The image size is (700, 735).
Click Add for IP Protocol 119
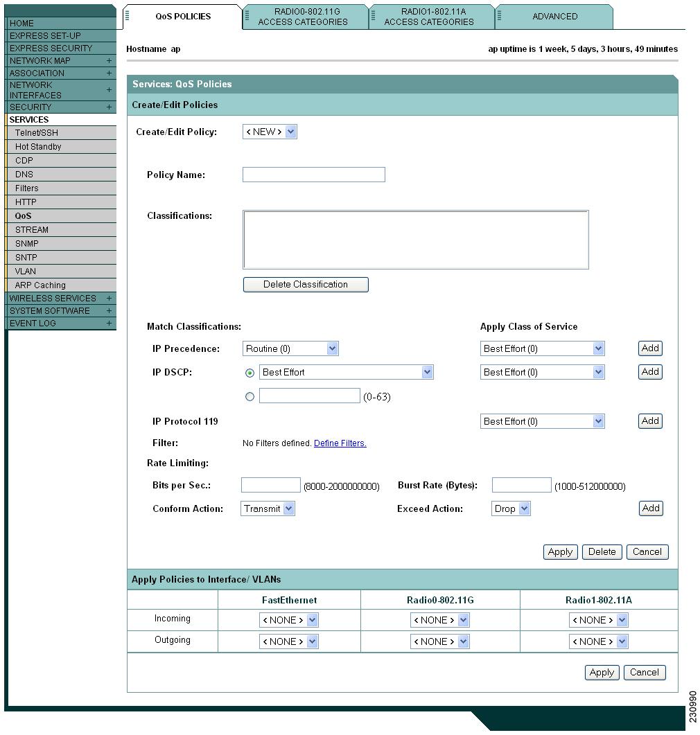pos(650,421)
